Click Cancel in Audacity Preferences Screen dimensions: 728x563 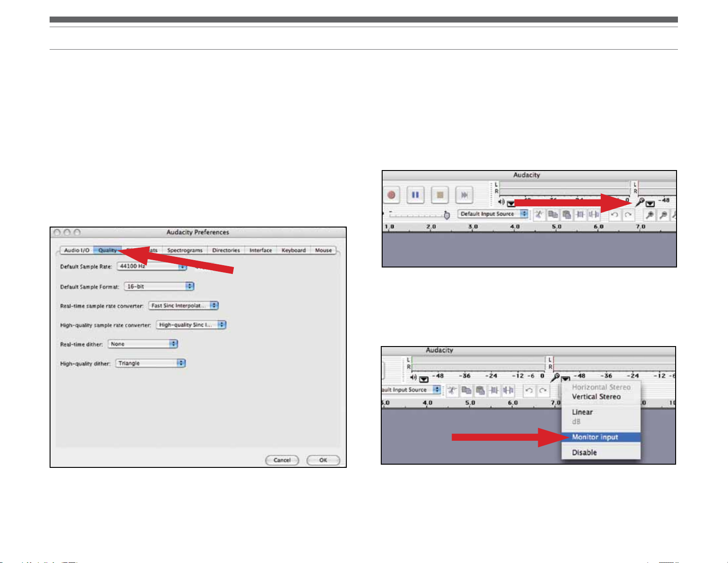(282, 460)
